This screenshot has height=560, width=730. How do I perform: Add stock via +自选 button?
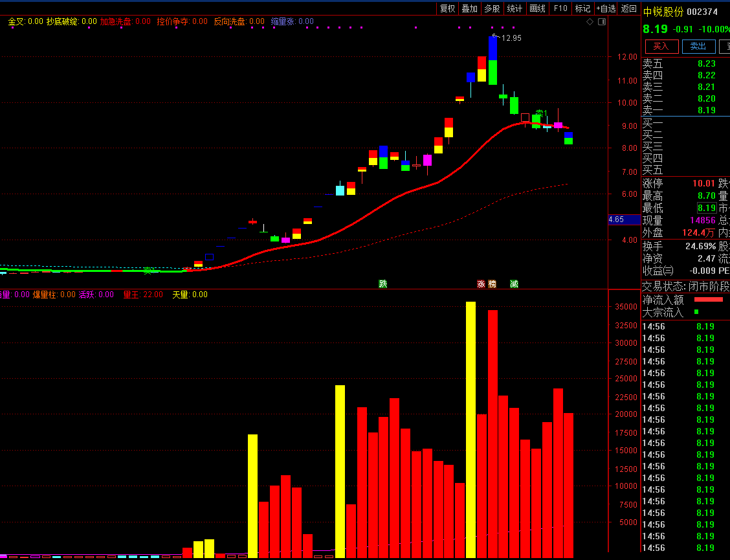pyautogui.click(x=606, y=8)
